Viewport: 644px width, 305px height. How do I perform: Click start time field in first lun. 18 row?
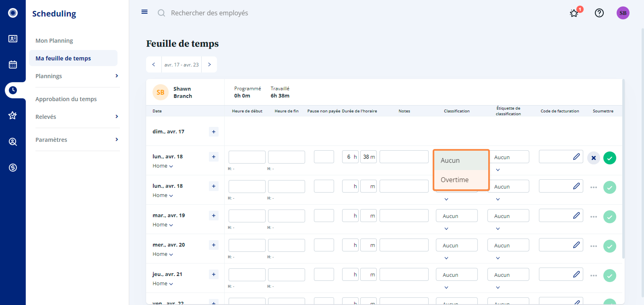(247, 157)
